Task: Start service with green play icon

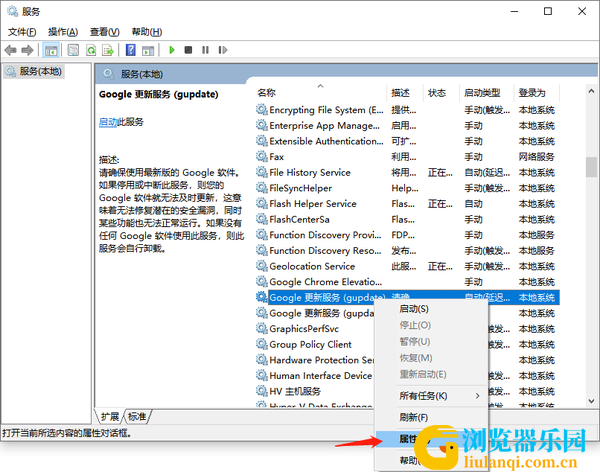Action: click(172, 50)
